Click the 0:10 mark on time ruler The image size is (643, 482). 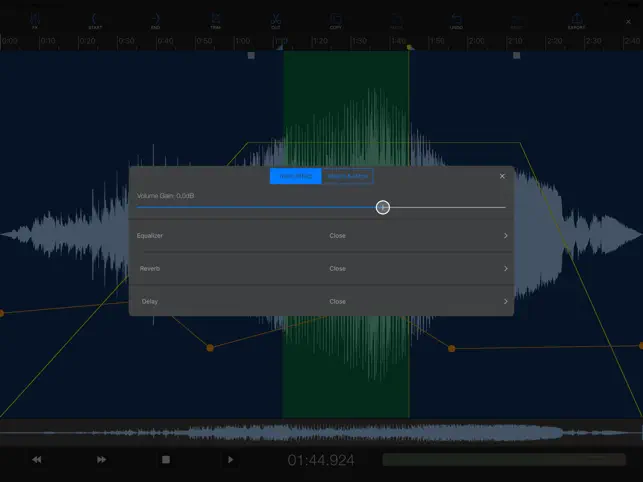point(48,41)
